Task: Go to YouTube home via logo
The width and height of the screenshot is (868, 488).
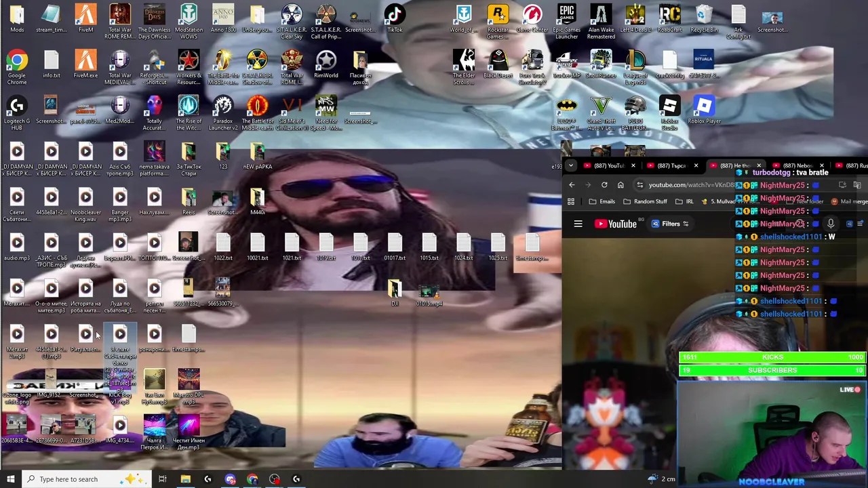Action: [616, 224]
